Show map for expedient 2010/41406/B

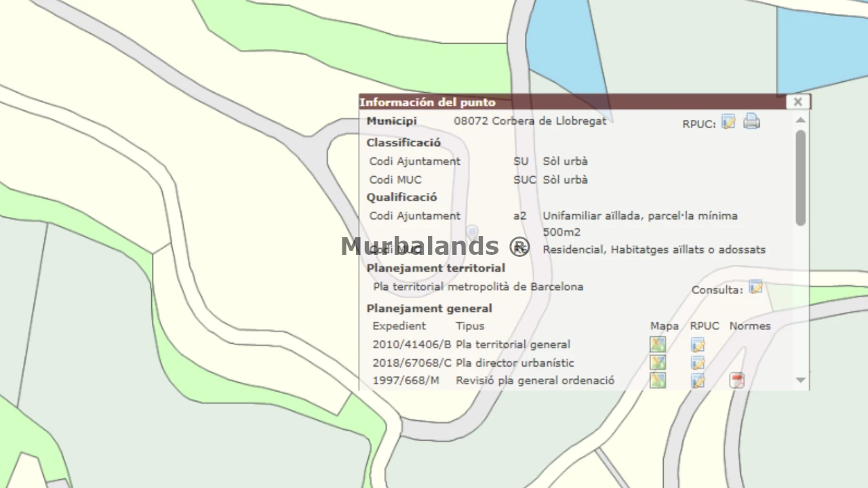[658, 344]
